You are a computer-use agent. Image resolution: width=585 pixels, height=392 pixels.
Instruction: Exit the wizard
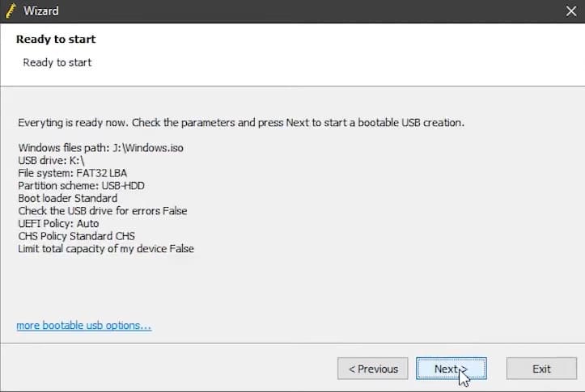pos(541,369)
